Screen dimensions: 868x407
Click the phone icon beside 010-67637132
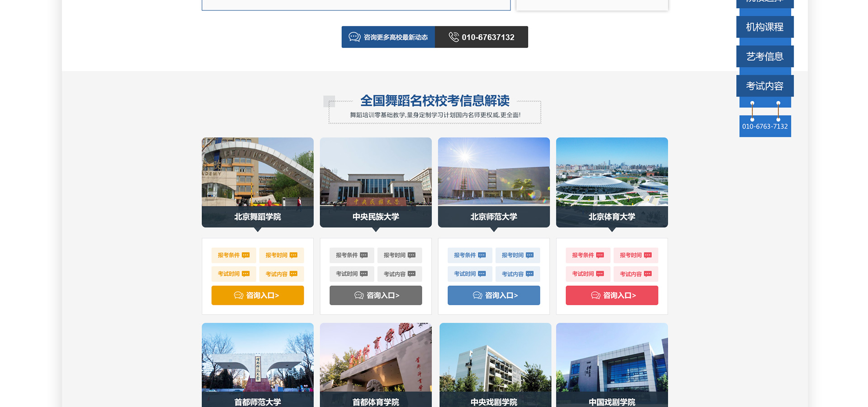coord(453,37)
